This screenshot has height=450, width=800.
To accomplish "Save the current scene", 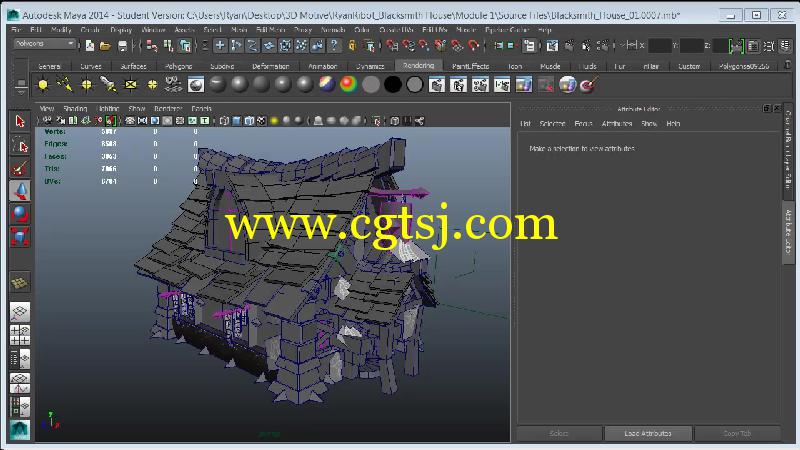I will (x=122, y=46).
